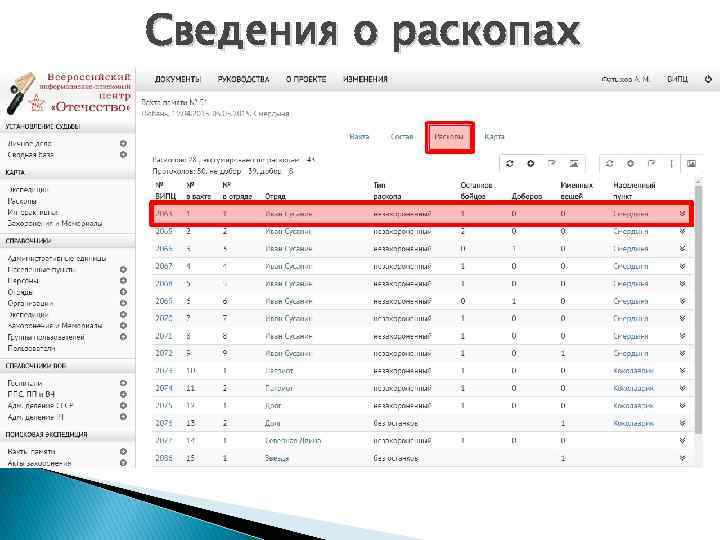Open Сводная база sidebar link
The height and width of the screenshot is (540, 720).
click(31, 155)
